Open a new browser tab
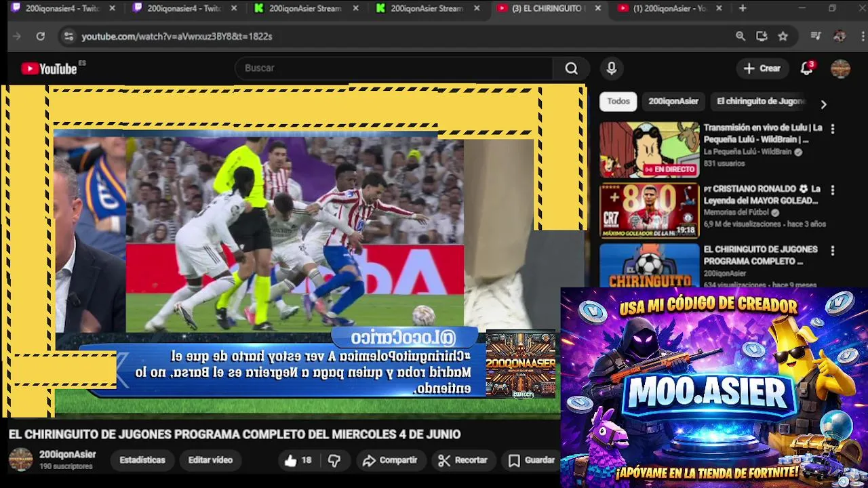This screenshot has height=488, width=868. (743, 8)
